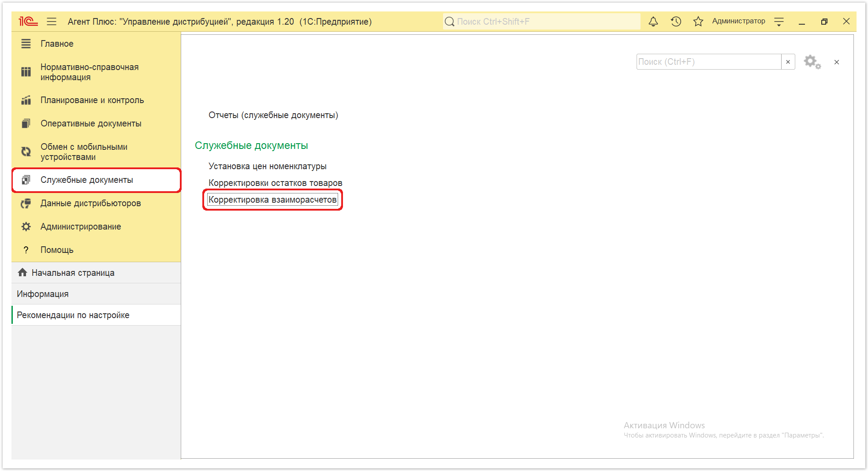Viewport: 868px width, 471px height.
Task: Go to Начальная страница tab
Action: click(x=96, y=273)
